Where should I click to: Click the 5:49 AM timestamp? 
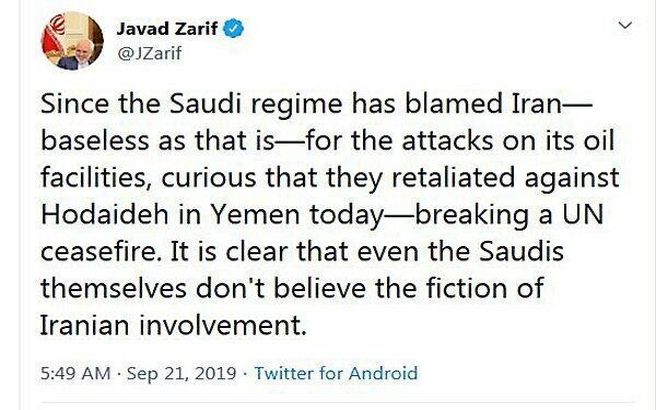point(75,373)
